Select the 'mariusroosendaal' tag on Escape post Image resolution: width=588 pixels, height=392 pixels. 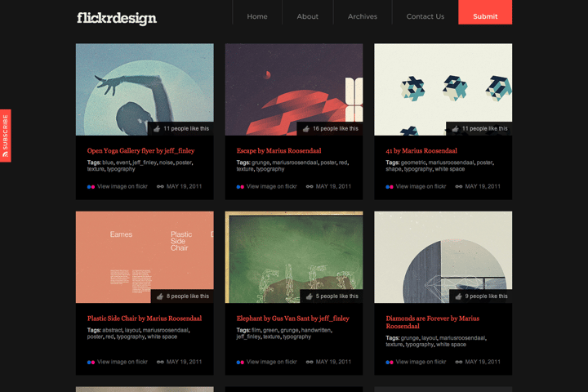(x=295, y=163)
